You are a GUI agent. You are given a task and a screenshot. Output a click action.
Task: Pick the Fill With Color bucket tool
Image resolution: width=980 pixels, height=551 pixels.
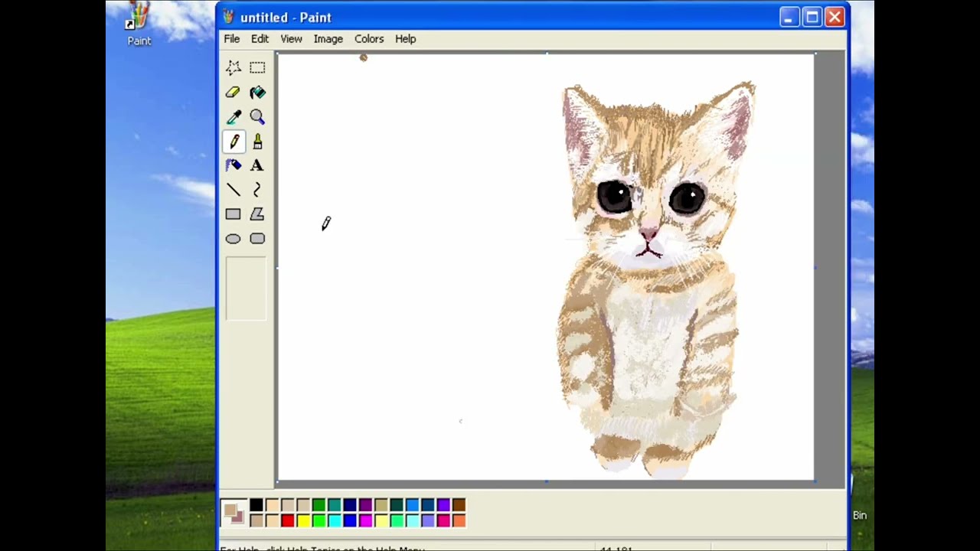coord(257,92)
